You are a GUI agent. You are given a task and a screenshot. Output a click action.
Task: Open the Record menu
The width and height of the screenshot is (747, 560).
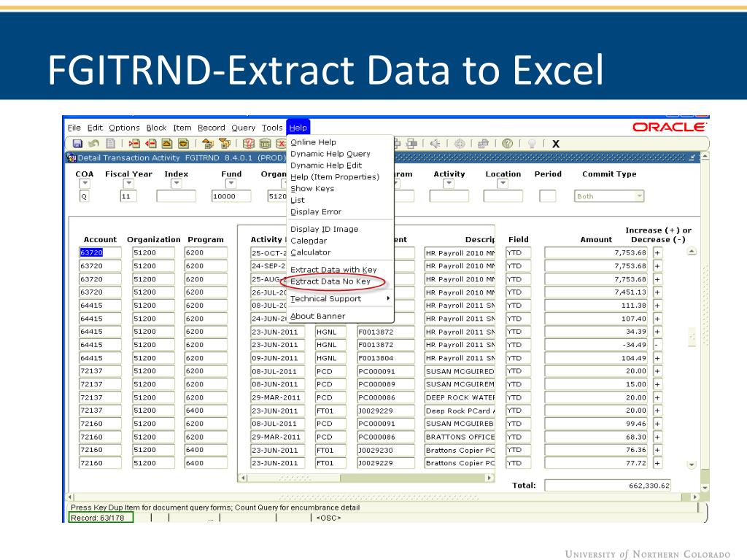coord(211,128)
